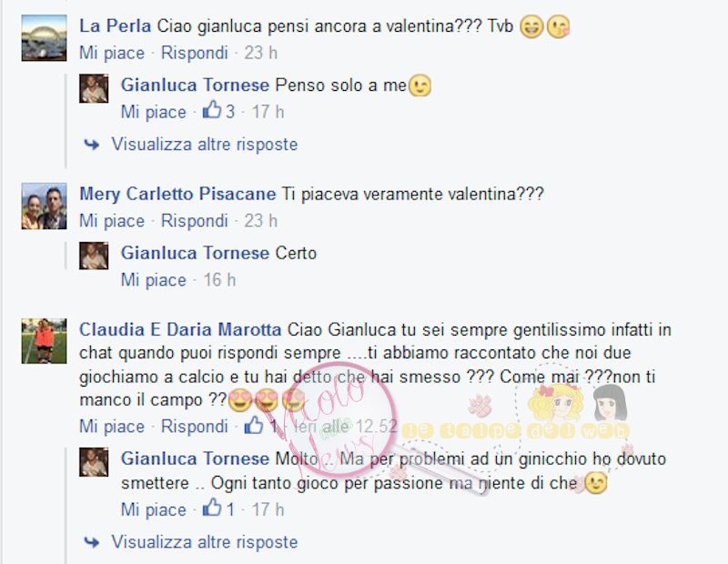
Task: Open Mery Carletto Pisacane's profile picture
Action: coord(44,206)
